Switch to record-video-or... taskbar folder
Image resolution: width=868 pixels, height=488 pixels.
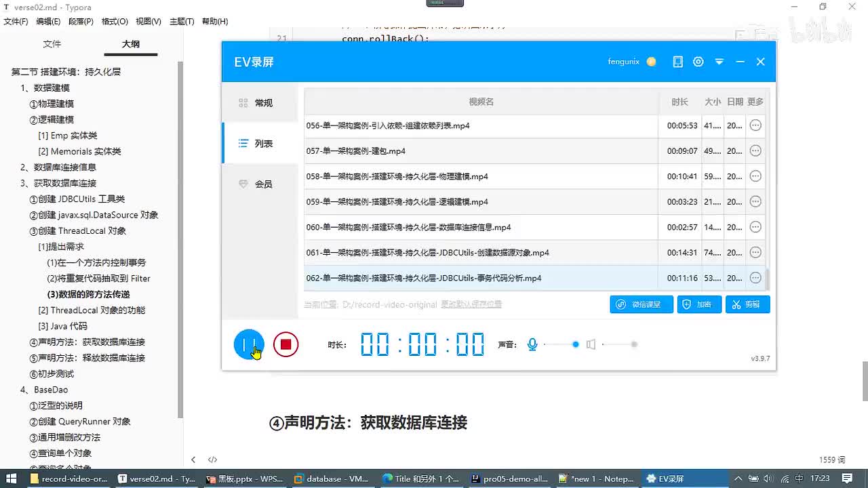(68, 479)
